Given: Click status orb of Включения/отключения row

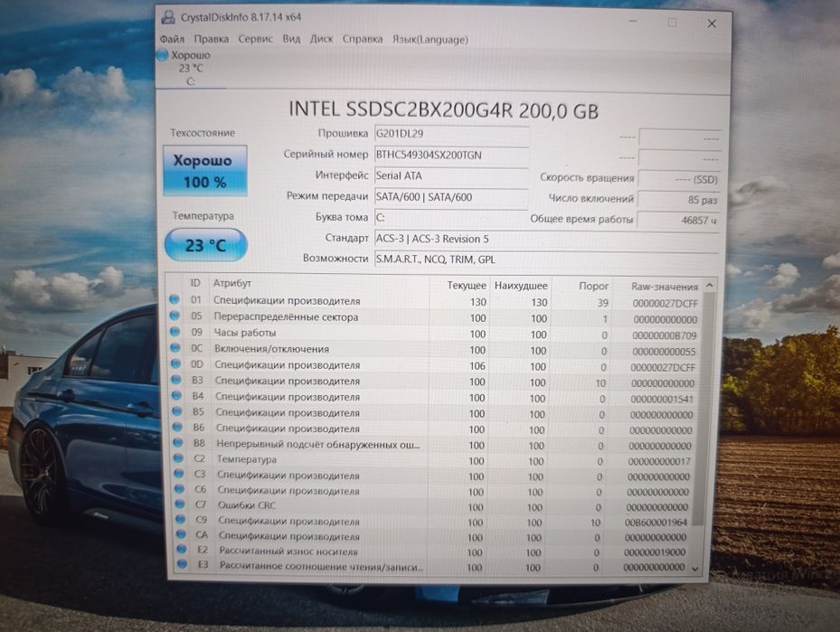Looking at the screenshot, I should (175, 347).
